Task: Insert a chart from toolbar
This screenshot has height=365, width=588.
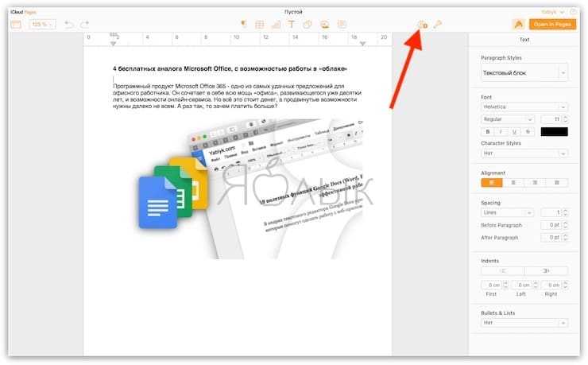Action: pos(276,25)
